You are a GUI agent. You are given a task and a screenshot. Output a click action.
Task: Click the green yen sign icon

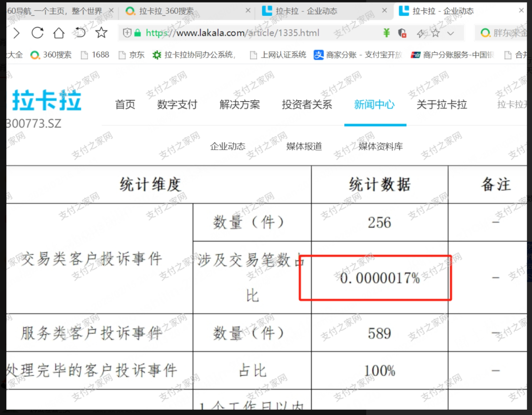click(387, 33)
